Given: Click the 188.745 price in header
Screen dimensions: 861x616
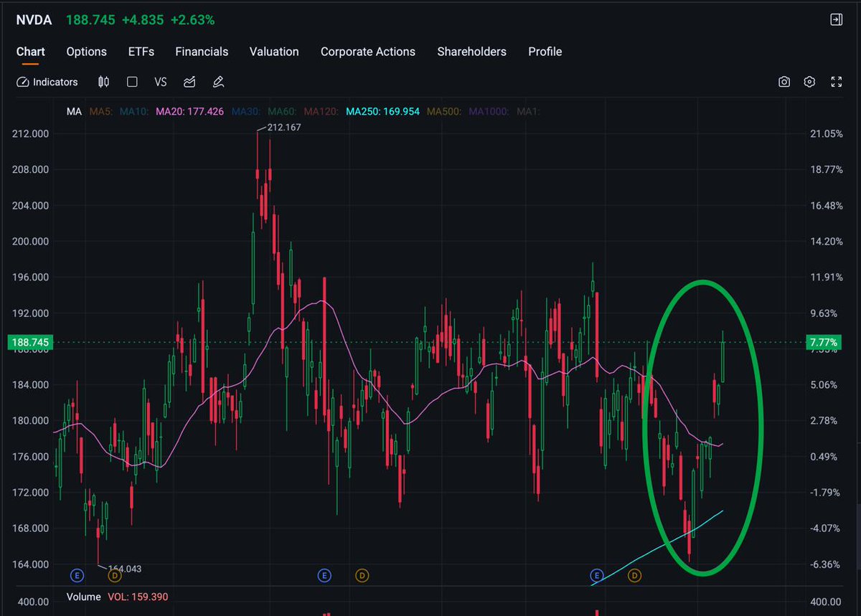Looking at the screenshot, I should point(90,20).
